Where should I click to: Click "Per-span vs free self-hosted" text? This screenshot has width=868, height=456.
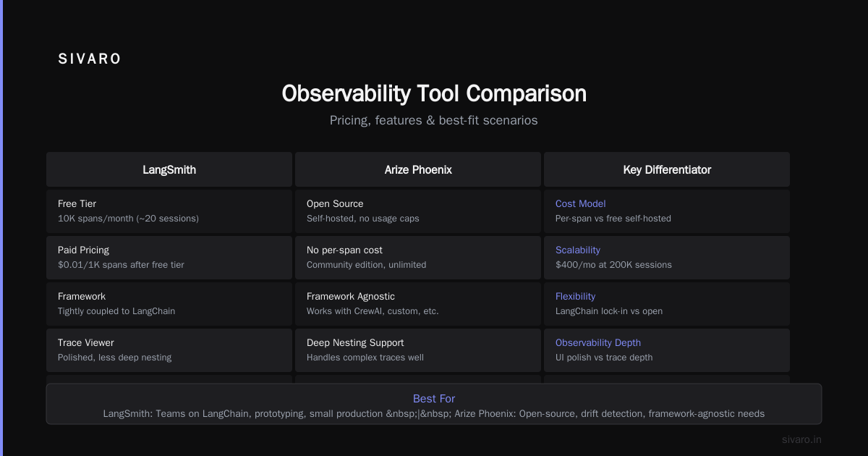pyautogui.click(x=613, y=219)
